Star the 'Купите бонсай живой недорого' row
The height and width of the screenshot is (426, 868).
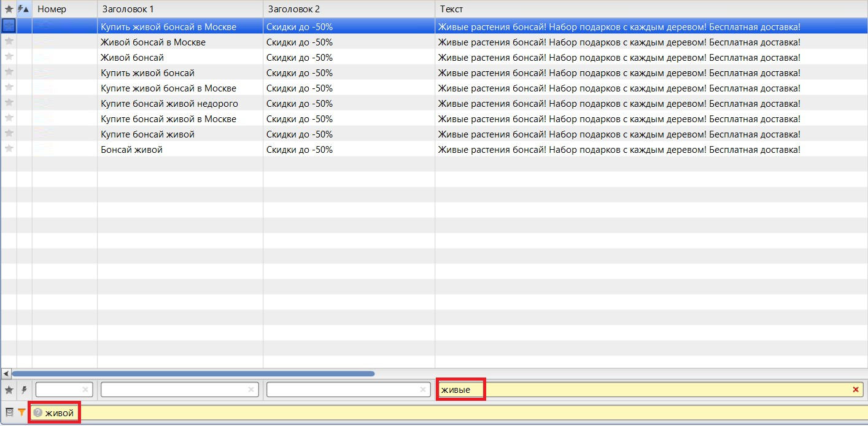coord(9,103)
